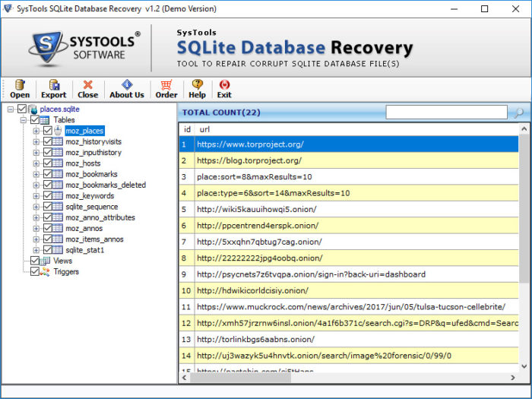Toggle the moz_historyvisits checkbox
Image resolution: width=532 pixels, height=399 pixels.
click(47, 141)
